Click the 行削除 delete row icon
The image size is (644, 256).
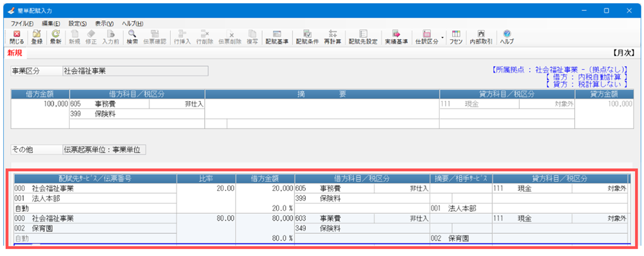(205, 37)
